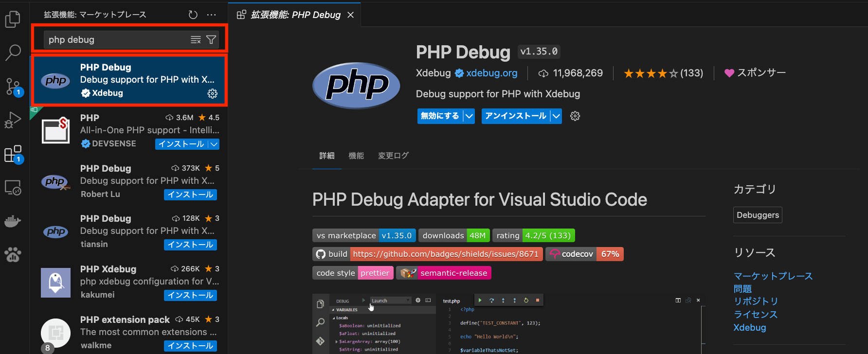Open Remote Explorer view icon
868x354 pixels.
pos(13,188)
